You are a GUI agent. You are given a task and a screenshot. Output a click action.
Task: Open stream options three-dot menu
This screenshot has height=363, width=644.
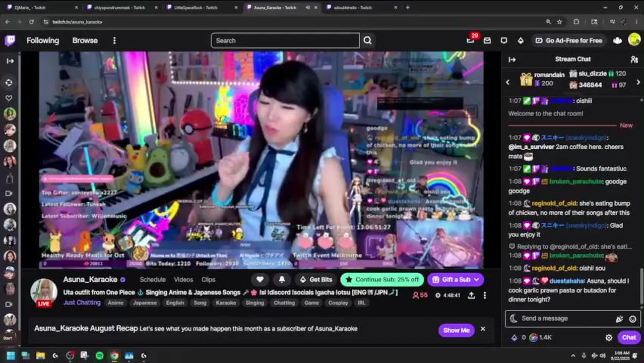[x=485, y=295]
